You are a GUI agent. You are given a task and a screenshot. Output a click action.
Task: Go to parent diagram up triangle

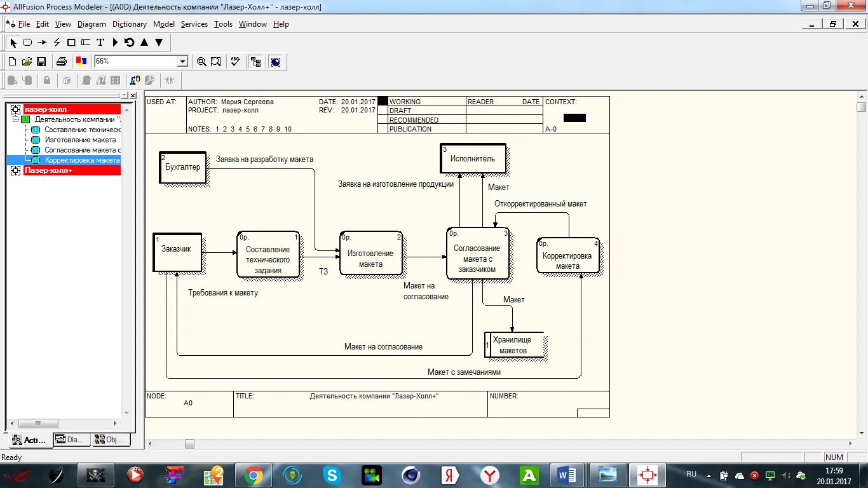click(144, 43)
